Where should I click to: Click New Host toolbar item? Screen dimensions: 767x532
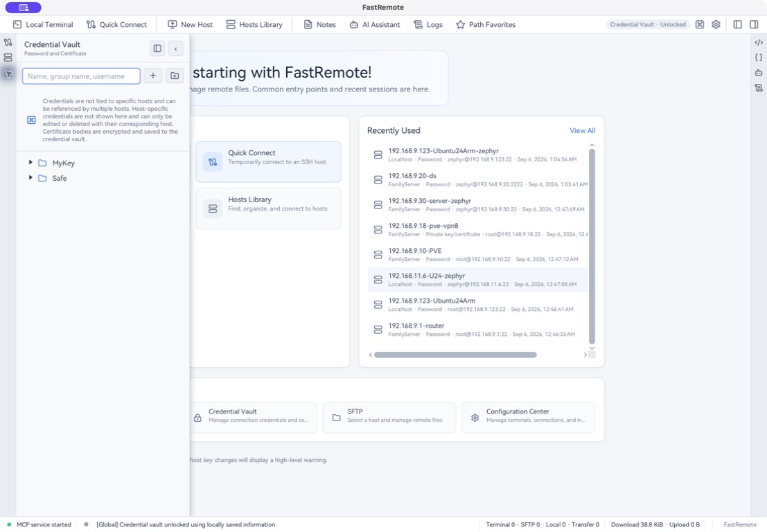coord(191,24)
